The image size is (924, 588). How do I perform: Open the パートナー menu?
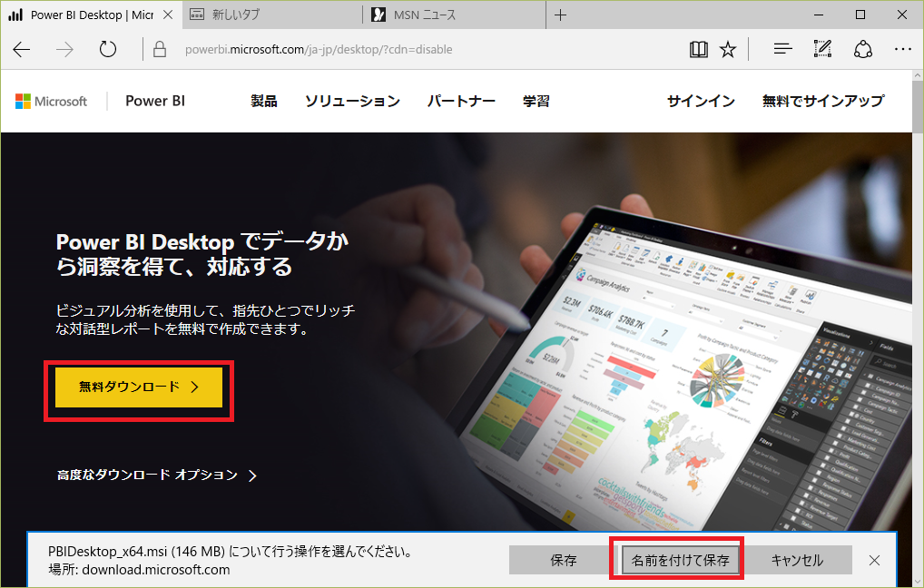point(461,102)
